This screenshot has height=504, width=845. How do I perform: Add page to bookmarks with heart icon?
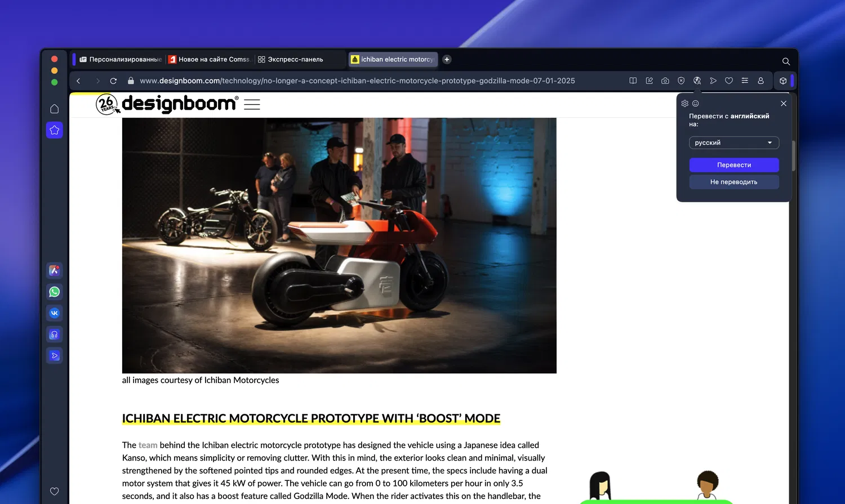pos(729,81)
